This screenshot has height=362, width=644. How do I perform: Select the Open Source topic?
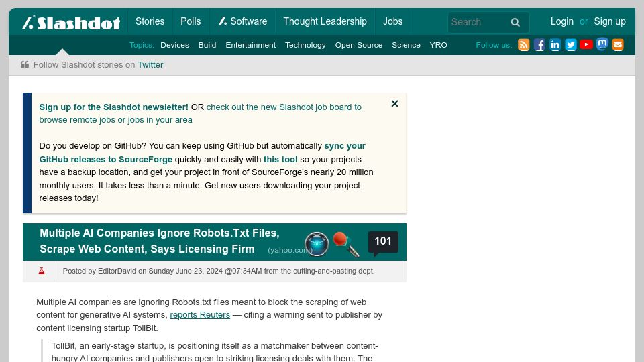[358, 45]
